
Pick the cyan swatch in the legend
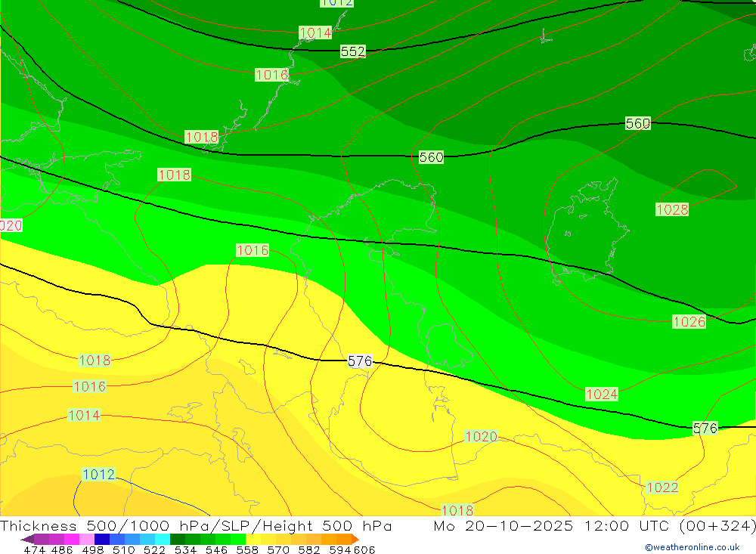163,539
